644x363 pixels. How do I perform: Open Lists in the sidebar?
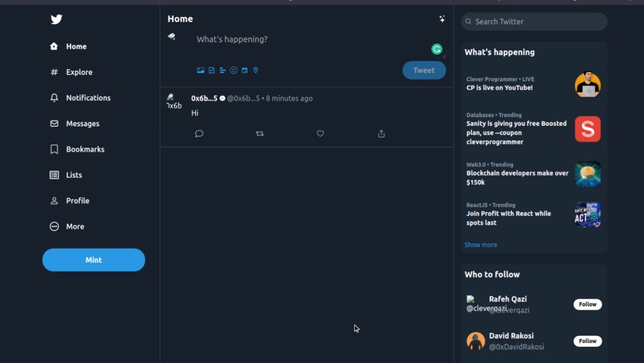(x=66, y=175)
